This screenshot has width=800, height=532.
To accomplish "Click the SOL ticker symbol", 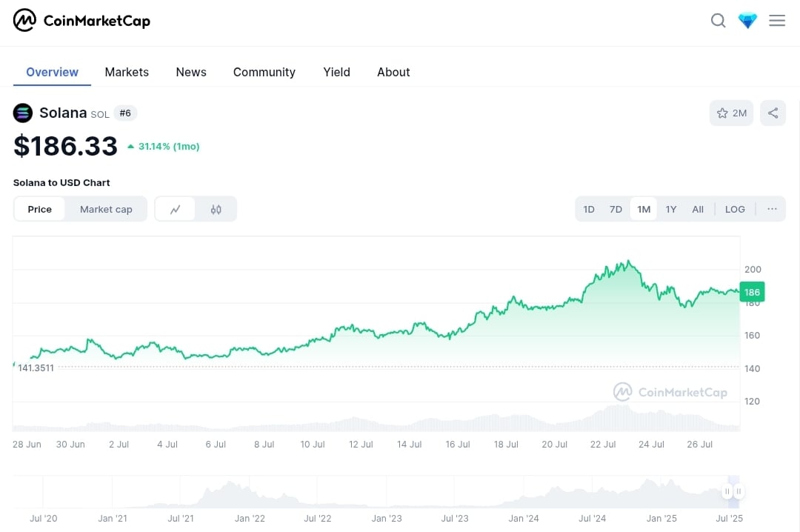I will [x=100, y=114].
